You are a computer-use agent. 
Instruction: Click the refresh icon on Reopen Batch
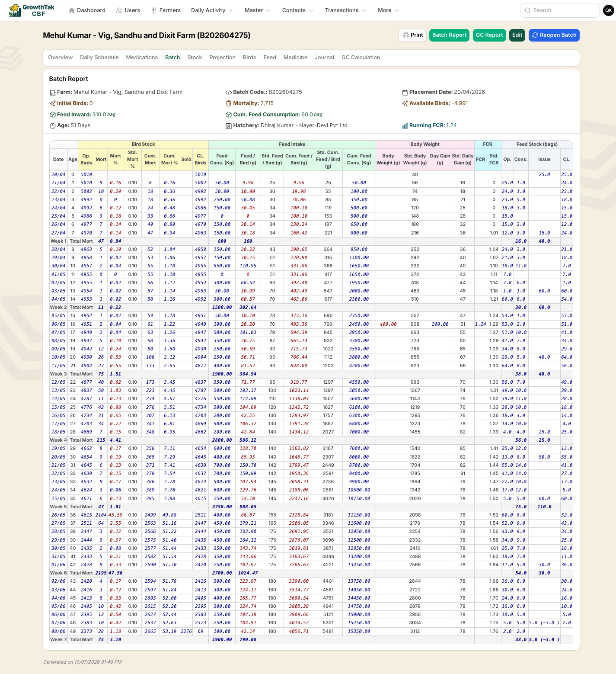pos(535,35)
